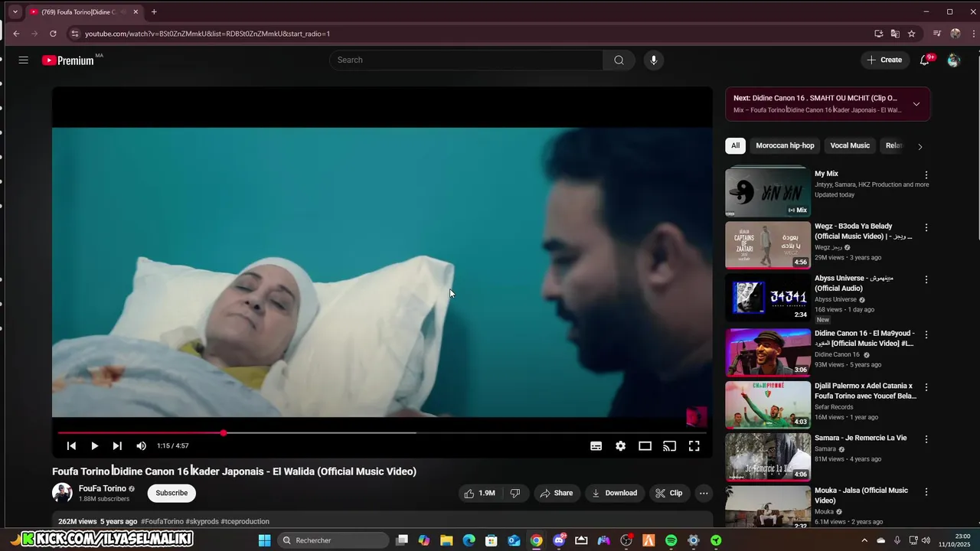This screenshot has width=980, height=551.
Task: Switch to theater mode
Action: (x=645, y=445)
